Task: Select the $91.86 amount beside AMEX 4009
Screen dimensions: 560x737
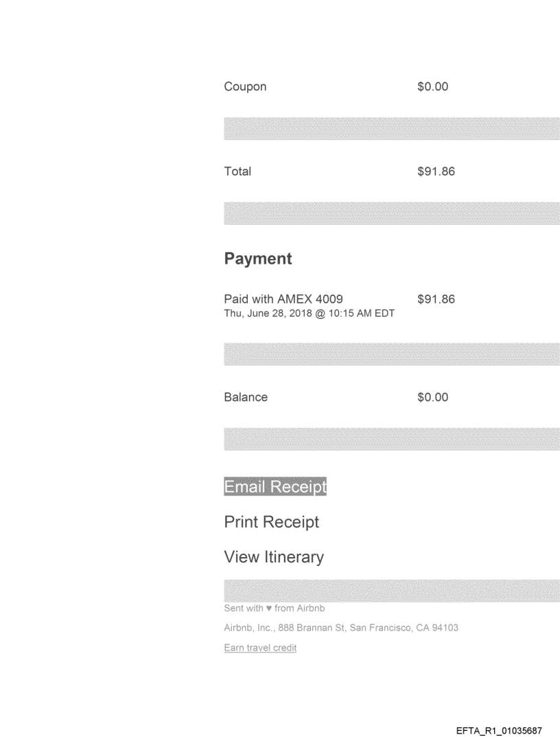Action: [436, 299]
